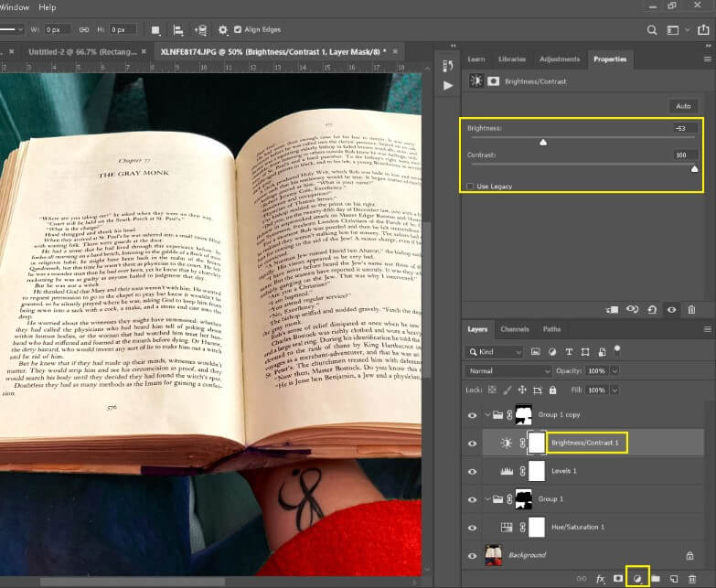Hide the Levels 1 layer
The height and width of the screenshot is (588, 716).
(x=472, y=472)
